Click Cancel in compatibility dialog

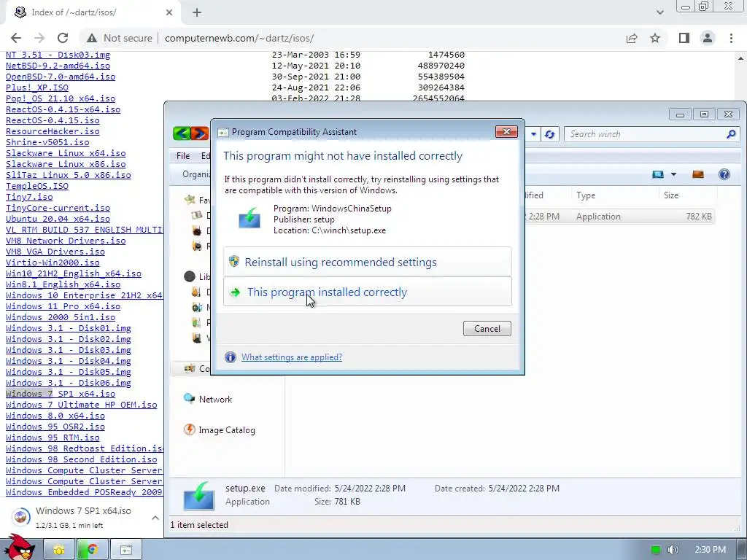(487, 329)
